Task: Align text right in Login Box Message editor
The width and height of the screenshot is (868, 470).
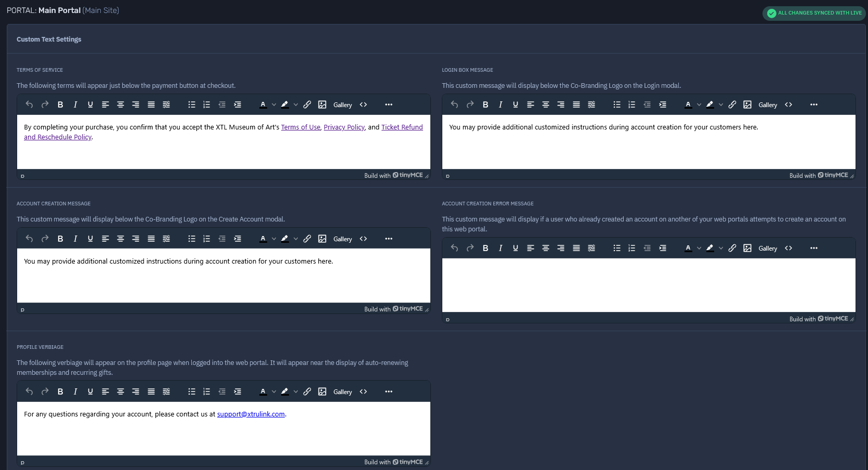Action: click(x=561, y=105)
